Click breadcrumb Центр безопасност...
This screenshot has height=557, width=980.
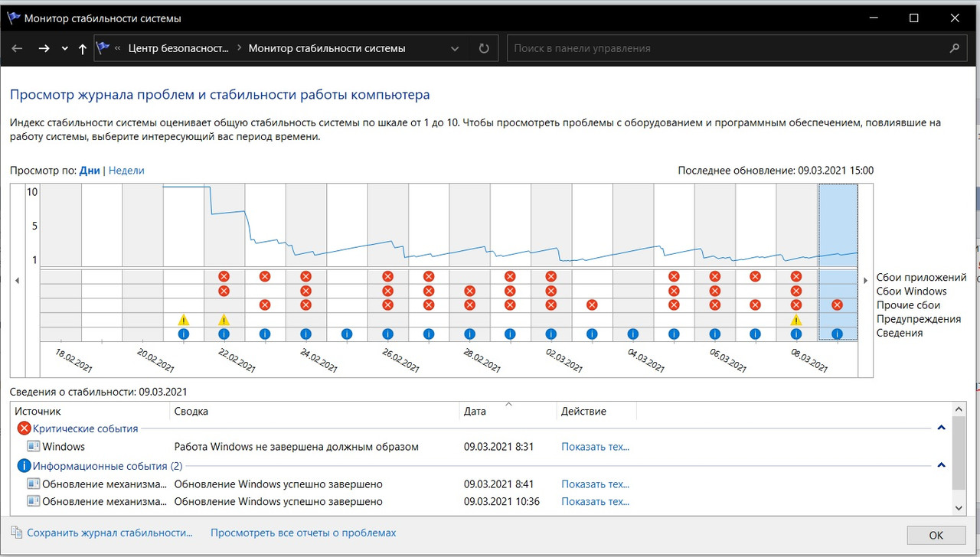click(178, 48)
